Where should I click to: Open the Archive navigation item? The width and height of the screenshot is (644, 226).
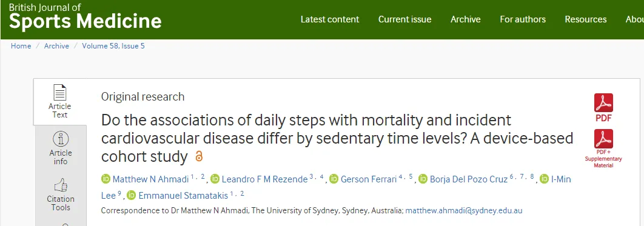point(465,19)
